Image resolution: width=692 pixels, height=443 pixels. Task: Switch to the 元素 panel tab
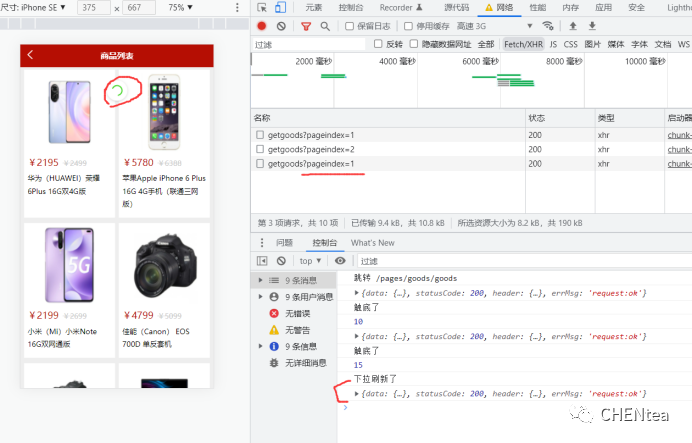(x=314, y=8)
